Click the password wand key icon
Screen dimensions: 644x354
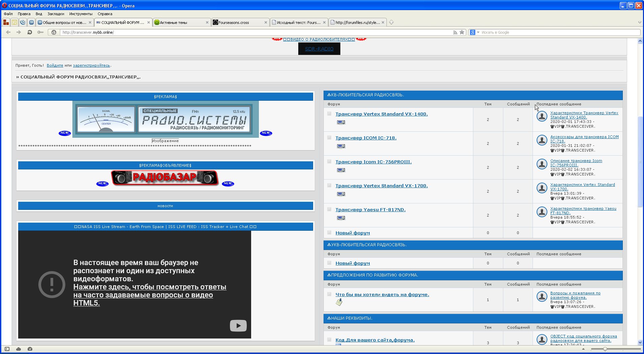click(40, 32)
